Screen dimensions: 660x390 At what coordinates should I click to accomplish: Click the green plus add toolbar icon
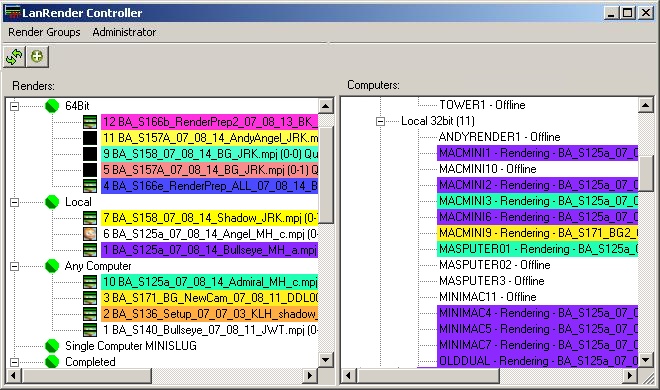(37, 57)
